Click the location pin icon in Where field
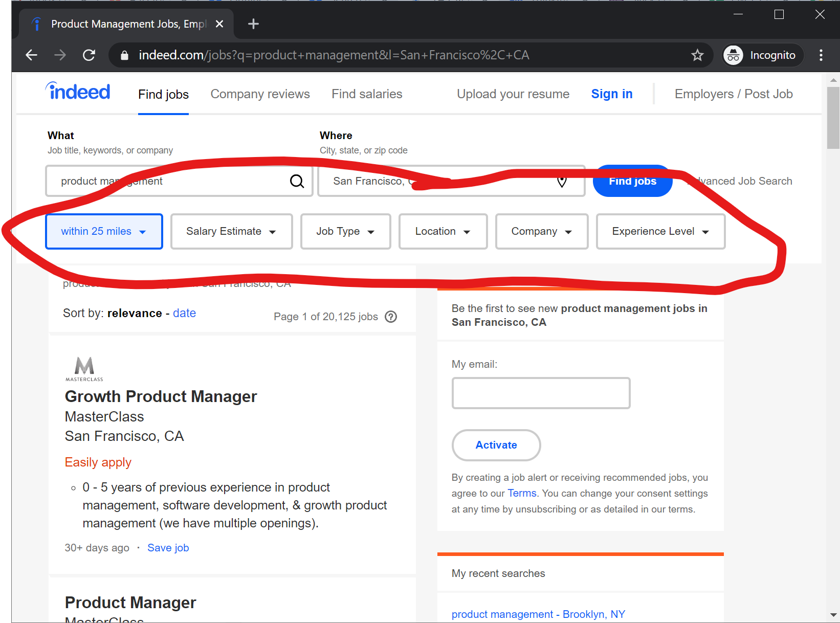 tap(562, 182)
